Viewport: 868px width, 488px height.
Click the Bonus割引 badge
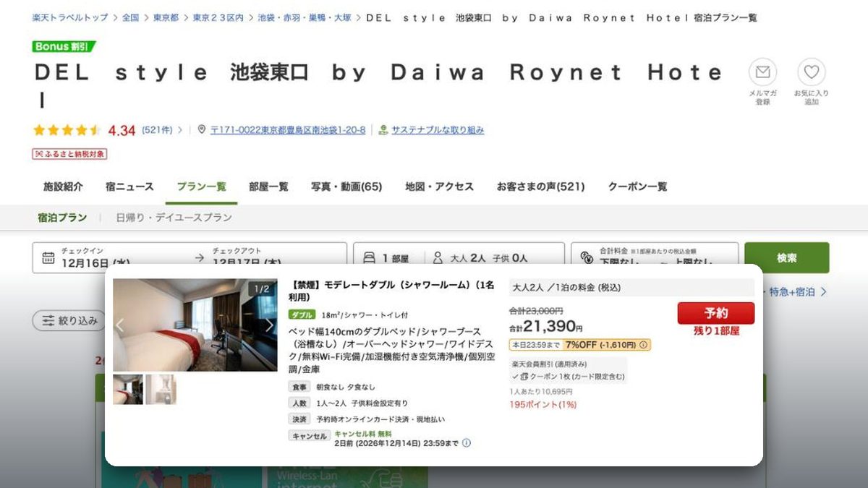pyautogui.click(x=64, y=46)
